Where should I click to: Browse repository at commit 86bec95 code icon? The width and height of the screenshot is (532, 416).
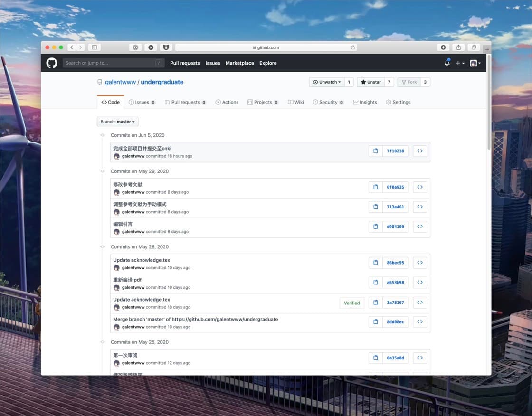coord(420,263)
